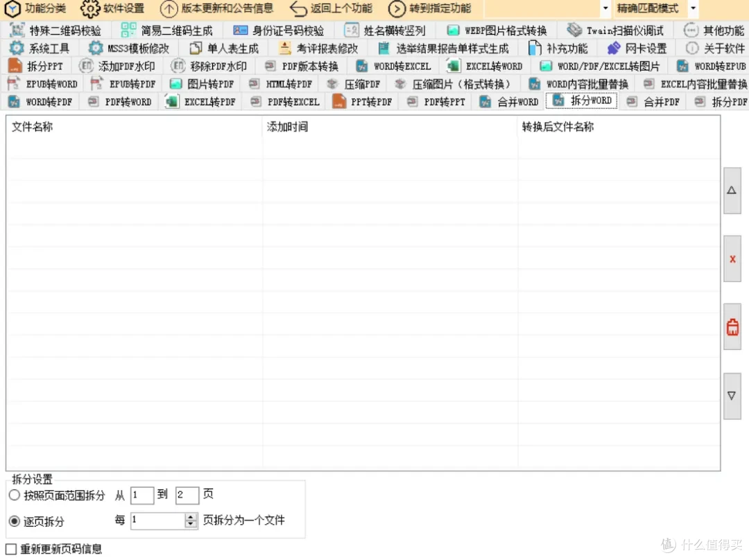Select 合并WORD tool
This screenshot has height=560, width=749.
[509, 102]
